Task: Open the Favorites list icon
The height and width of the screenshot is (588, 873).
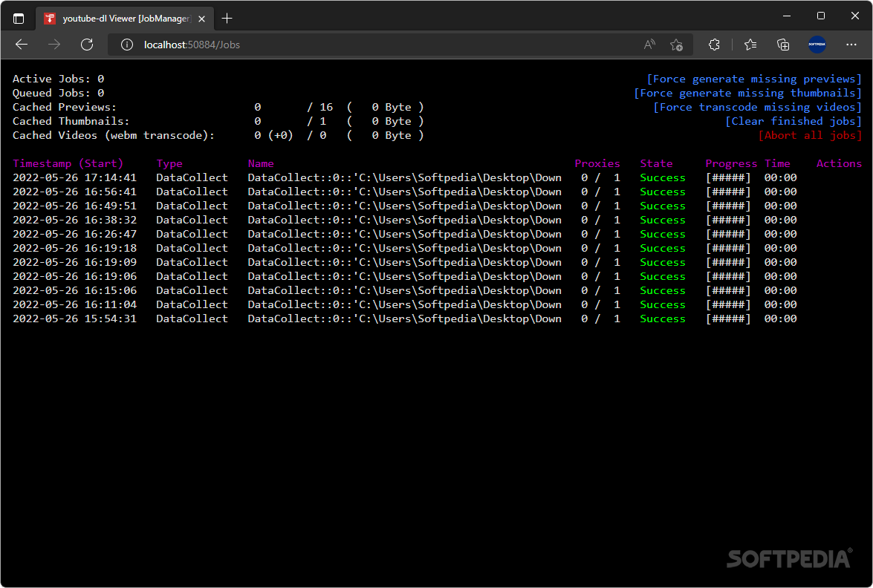Action: (x=750, y=45)
